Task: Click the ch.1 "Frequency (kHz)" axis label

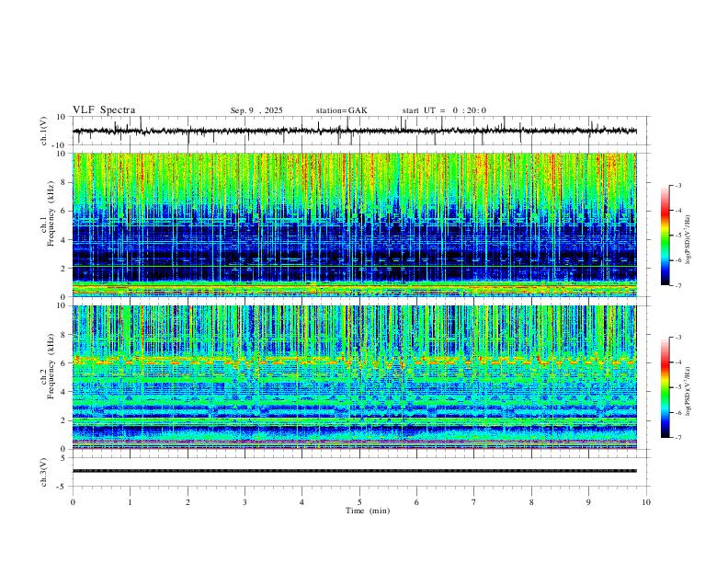Action: coord(51,214)
